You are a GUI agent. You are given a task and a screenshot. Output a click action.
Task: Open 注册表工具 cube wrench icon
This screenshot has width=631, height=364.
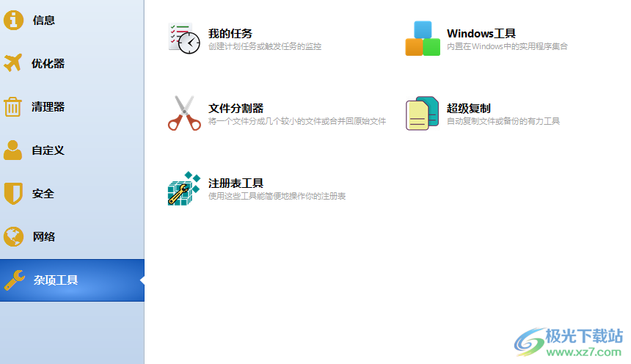184,189
